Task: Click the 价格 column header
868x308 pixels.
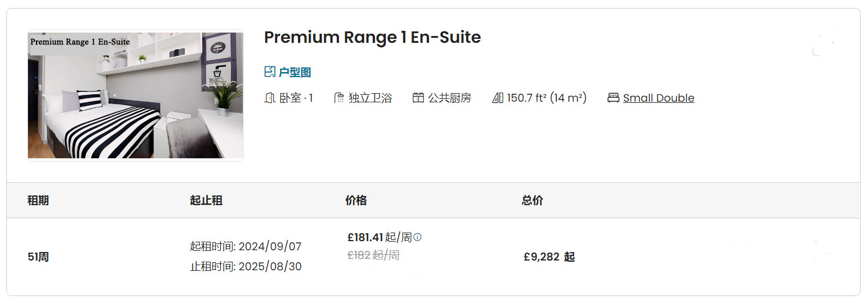Action: [x=356, y=201]
